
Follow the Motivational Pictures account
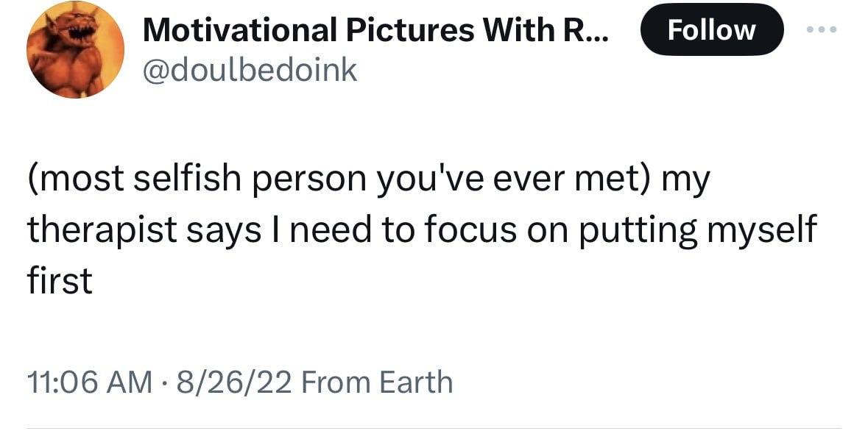[711, 30]
